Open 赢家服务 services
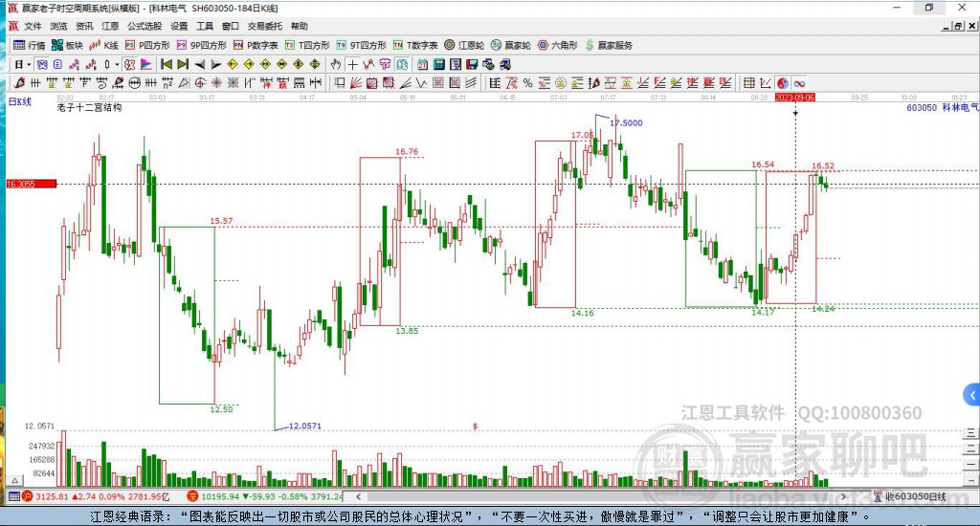The height and width of the screenshot is (526, 980). [609, 45]
